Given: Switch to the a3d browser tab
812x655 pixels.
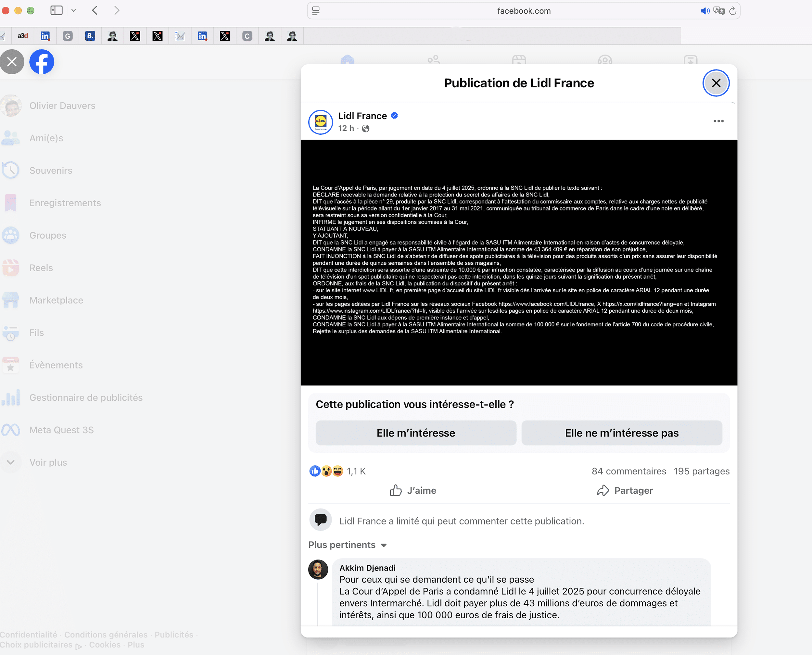Looking at the screenshot, I should (x=23, y=36).
